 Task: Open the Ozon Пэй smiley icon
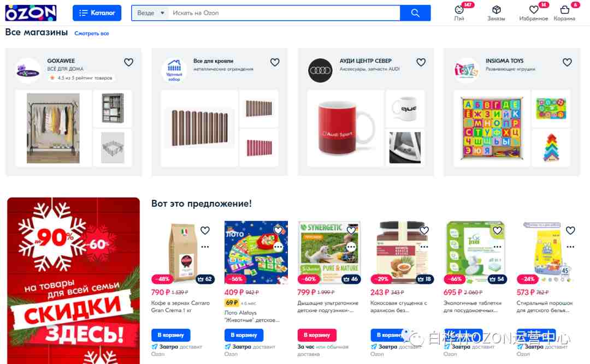459,10
